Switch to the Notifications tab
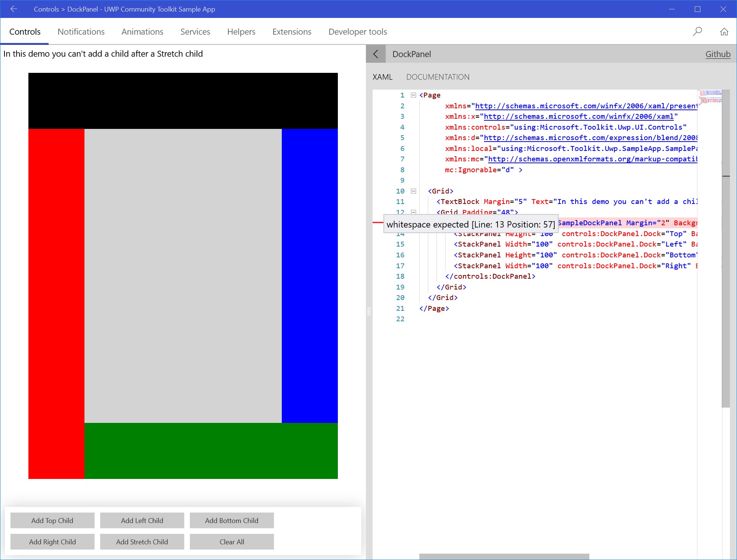Image resolution: width=737 pixels, height=560 pixels. click(x=81, y=32)
